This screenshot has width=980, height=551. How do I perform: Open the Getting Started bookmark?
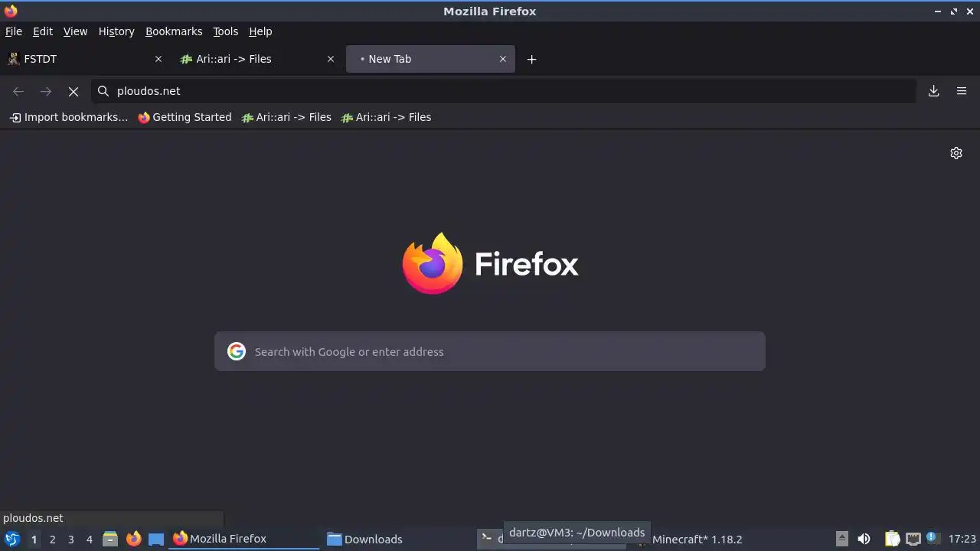(185, 117)
